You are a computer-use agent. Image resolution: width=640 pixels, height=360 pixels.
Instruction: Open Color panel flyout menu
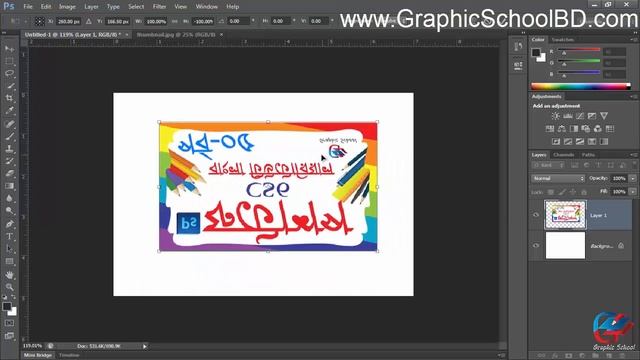[633, 40]
